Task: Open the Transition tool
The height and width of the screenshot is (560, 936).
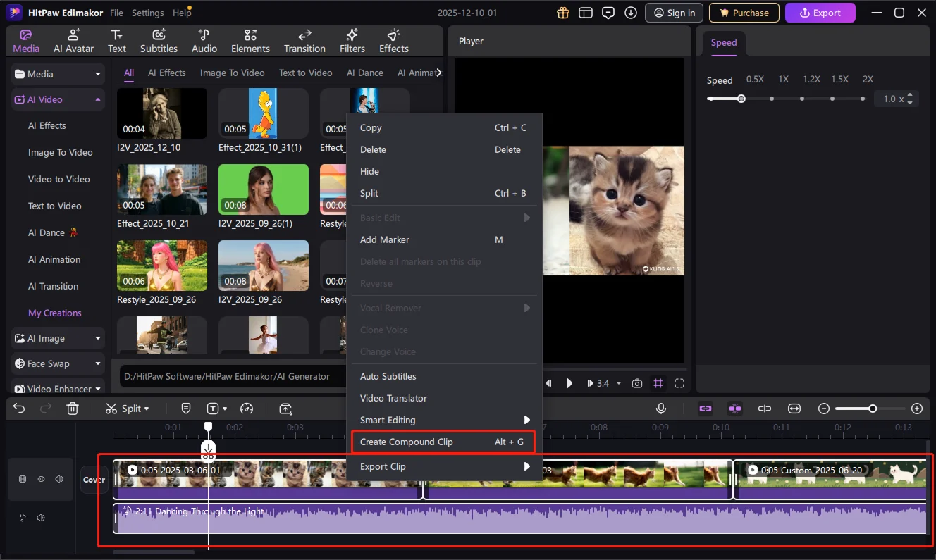Action: 304,40
